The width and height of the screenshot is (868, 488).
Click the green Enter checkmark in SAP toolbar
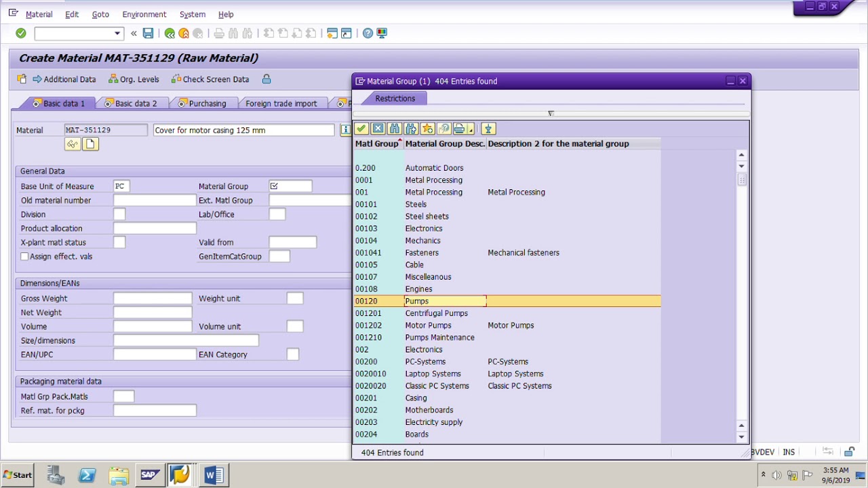(21, 33)
